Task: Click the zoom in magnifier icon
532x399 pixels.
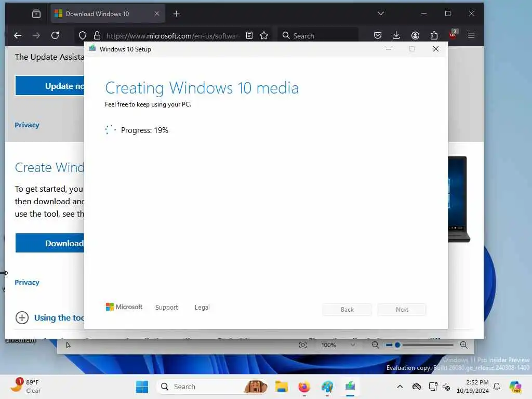Action: 464,345
